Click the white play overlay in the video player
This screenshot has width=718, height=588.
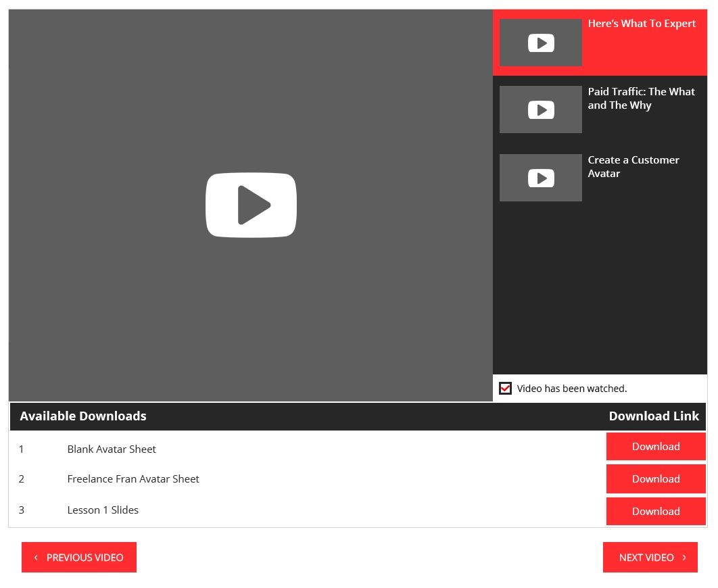pyautogui.click(x=251, y=205)
